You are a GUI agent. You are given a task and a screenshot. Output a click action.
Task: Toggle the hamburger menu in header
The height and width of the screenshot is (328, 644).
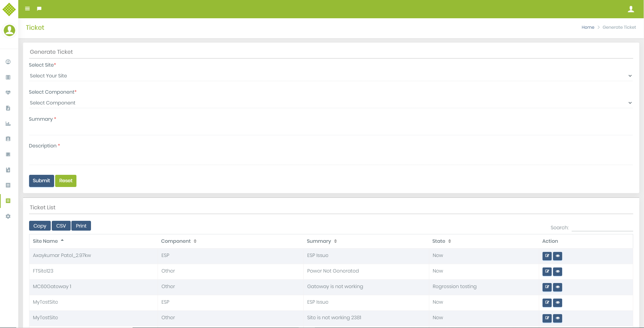[x=27, y=9]
